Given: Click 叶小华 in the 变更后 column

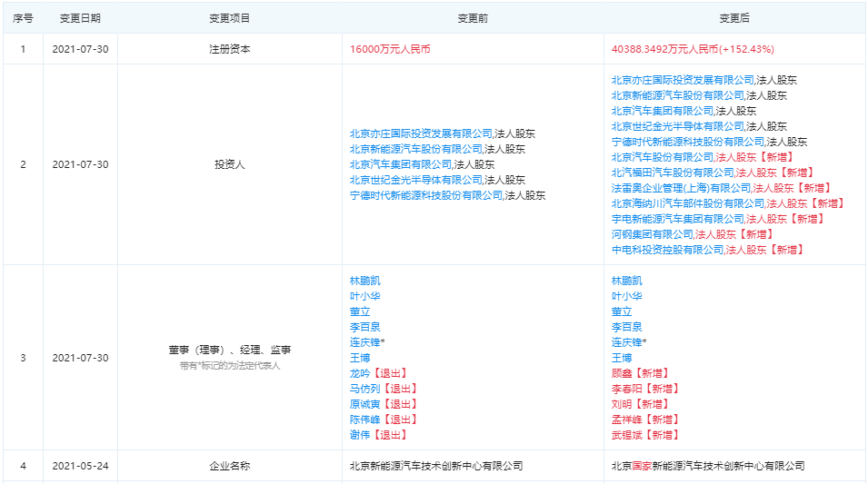Looking at the screenshot, I should pos(626,296).
